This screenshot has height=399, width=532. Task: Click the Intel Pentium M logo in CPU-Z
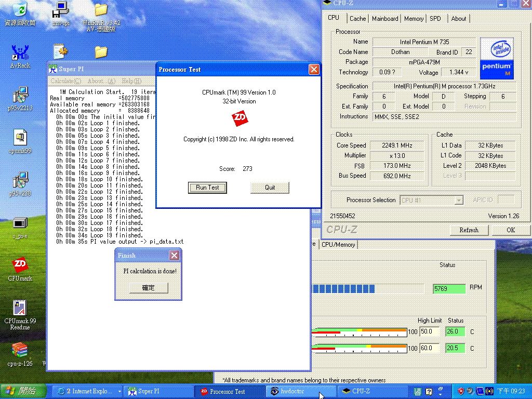[x=497, y=58]
